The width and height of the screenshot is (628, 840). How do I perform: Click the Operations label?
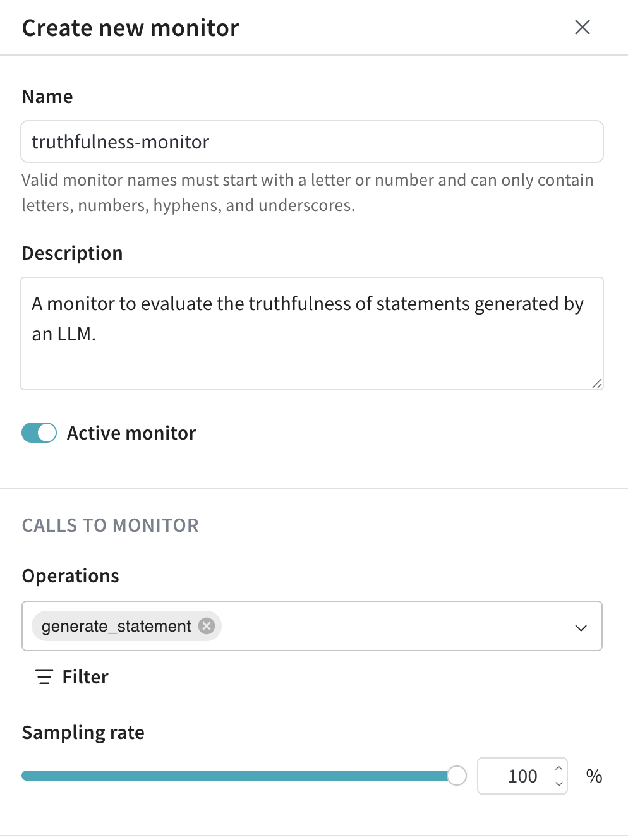(x=71, y=576)
